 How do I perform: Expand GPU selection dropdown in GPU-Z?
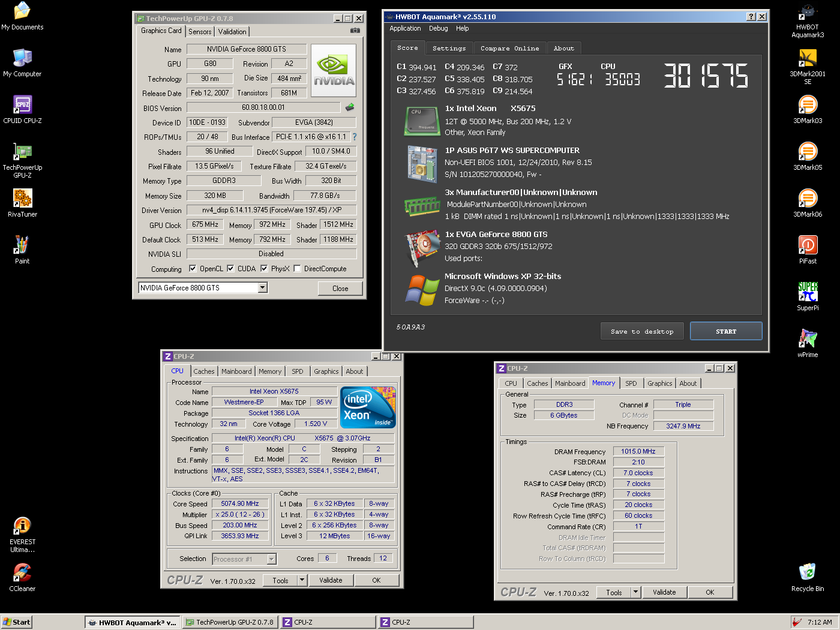click(x=262, y=288)
